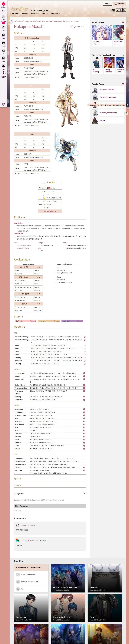Open the Explore dropdown menu

pos(15,14)
